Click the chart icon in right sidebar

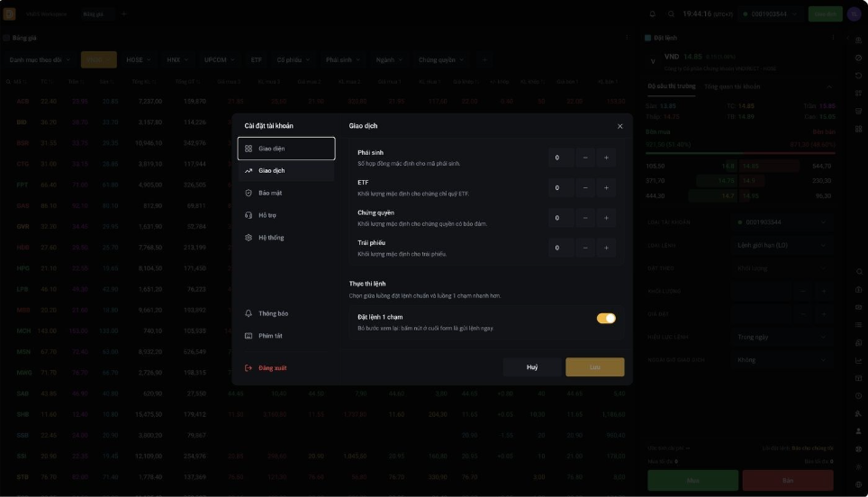click(x=859, y=360)
